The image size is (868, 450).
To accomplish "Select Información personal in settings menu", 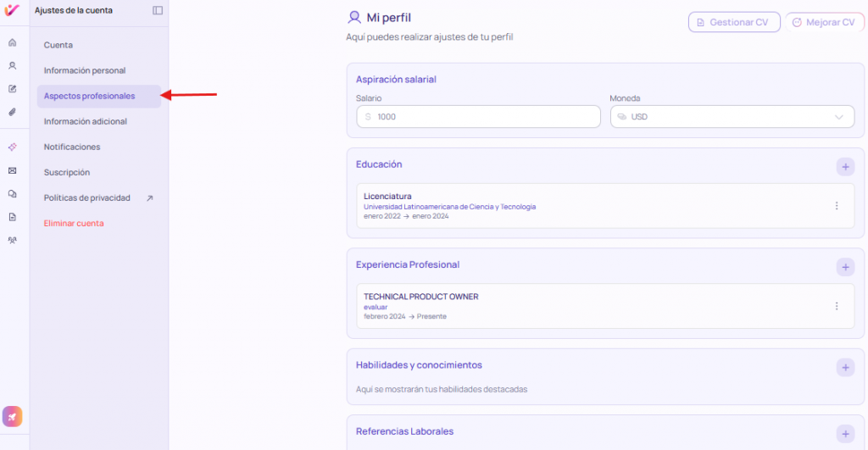I will (x=85, y=70).
